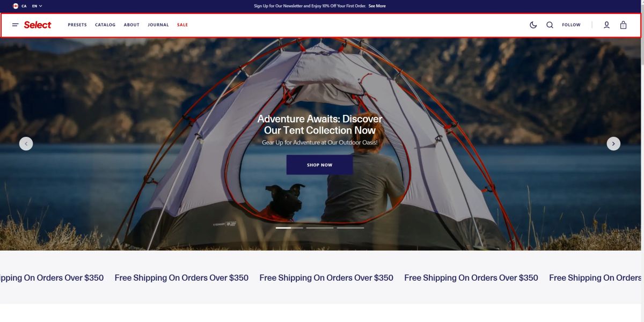The image size is (644, 322).
Task: Open the account profile icon
Action: click(606, 25)
